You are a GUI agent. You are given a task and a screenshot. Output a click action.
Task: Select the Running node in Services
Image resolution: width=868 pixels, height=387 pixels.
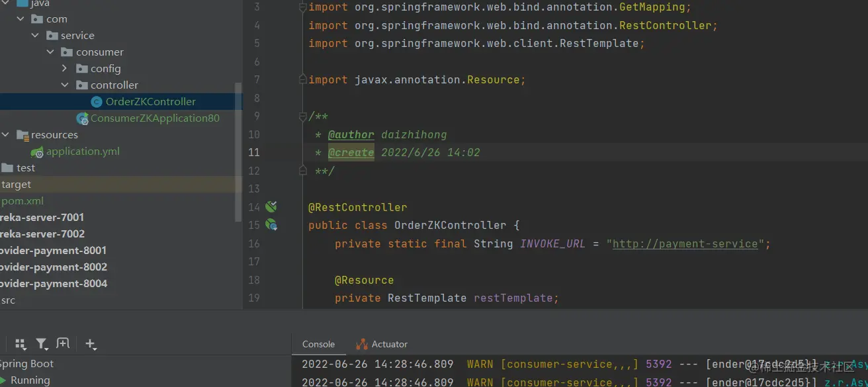coord(30,380)
